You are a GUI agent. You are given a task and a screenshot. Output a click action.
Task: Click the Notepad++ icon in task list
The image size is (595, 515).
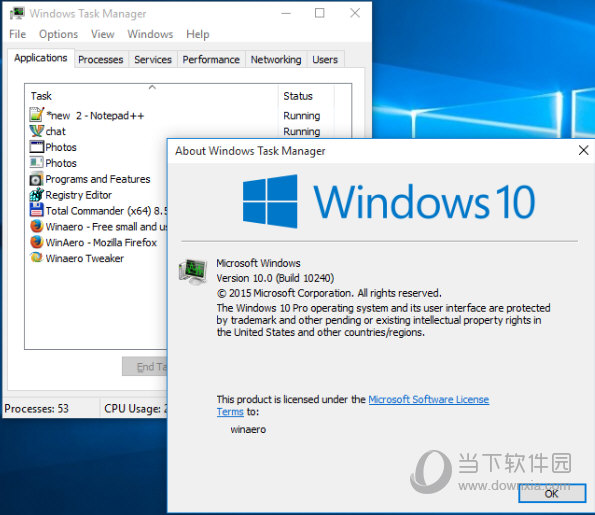click(x=37, y=115)
